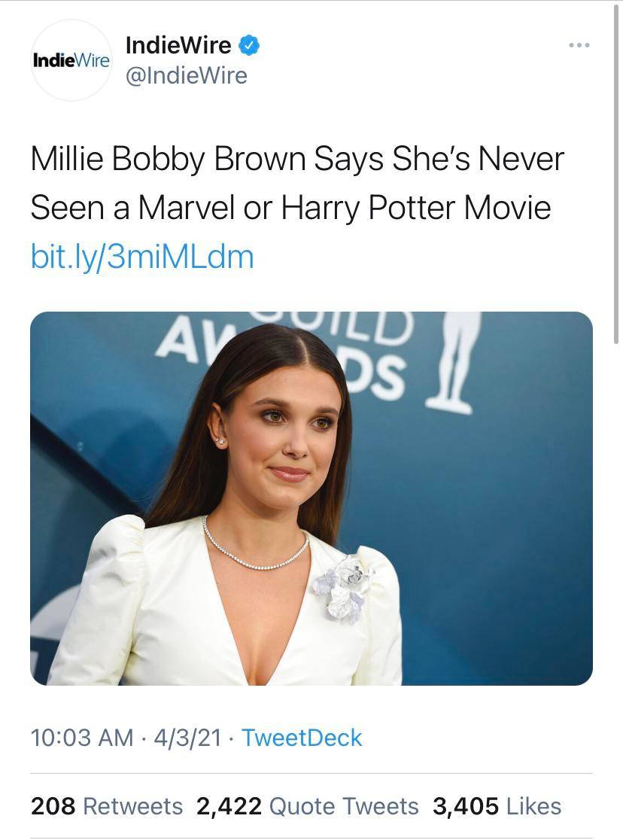Click the blue verified badge
The width and height of the screenshot is (623, 840).
pos(249,46)
